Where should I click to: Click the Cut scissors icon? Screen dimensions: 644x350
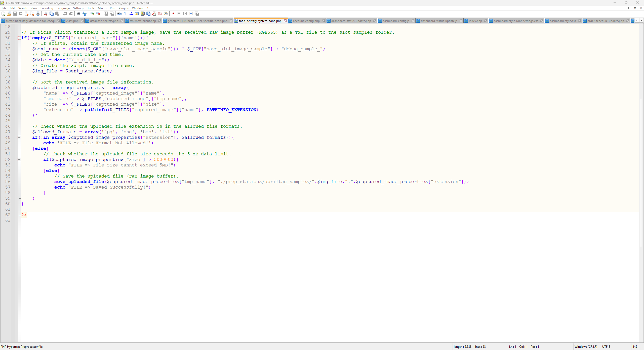(x=46, y=14)
